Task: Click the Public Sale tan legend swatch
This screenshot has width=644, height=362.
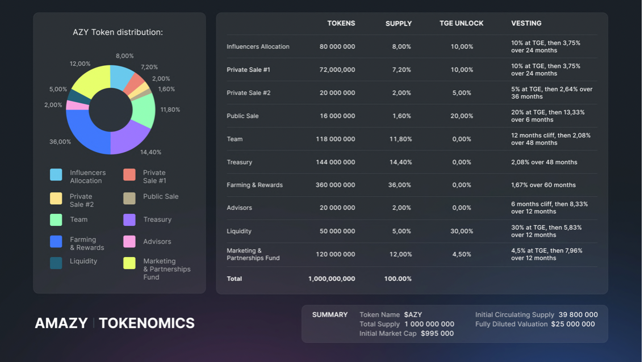Action: [129, 198]
